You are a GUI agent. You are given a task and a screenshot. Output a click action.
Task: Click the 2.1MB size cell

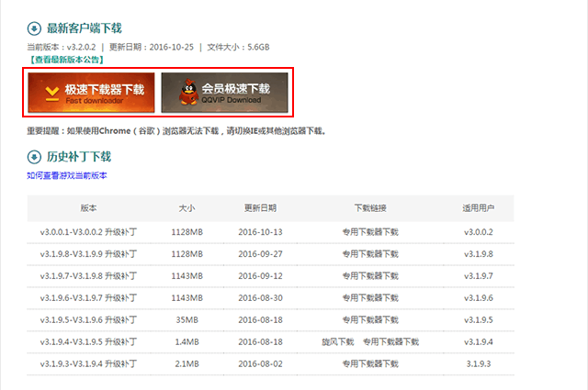point(187,363)
